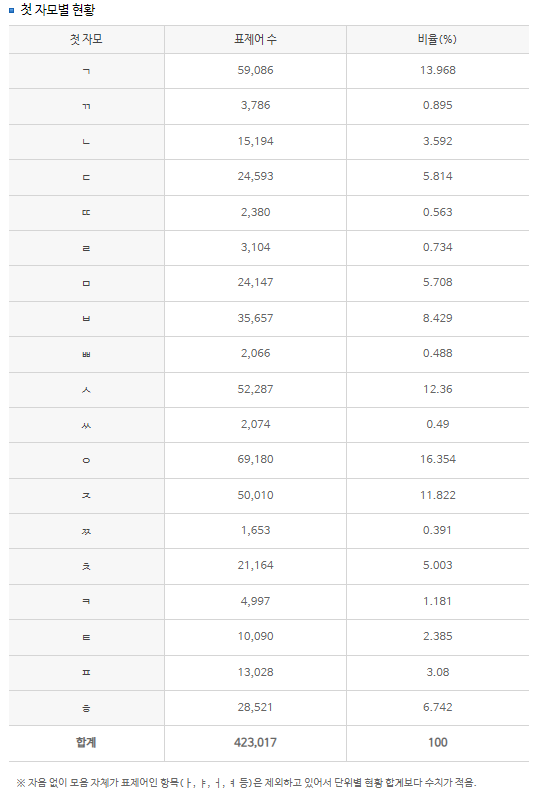Click the 423,017 total count
Viewport: 540px width, 798px height.
point(255,743)
